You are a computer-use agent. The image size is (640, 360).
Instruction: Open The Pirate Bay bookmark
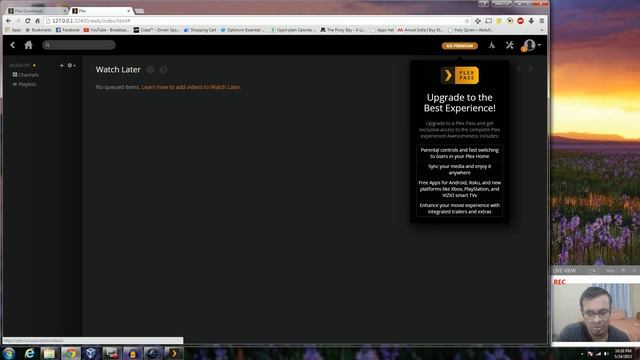click(x=342, y=30)
